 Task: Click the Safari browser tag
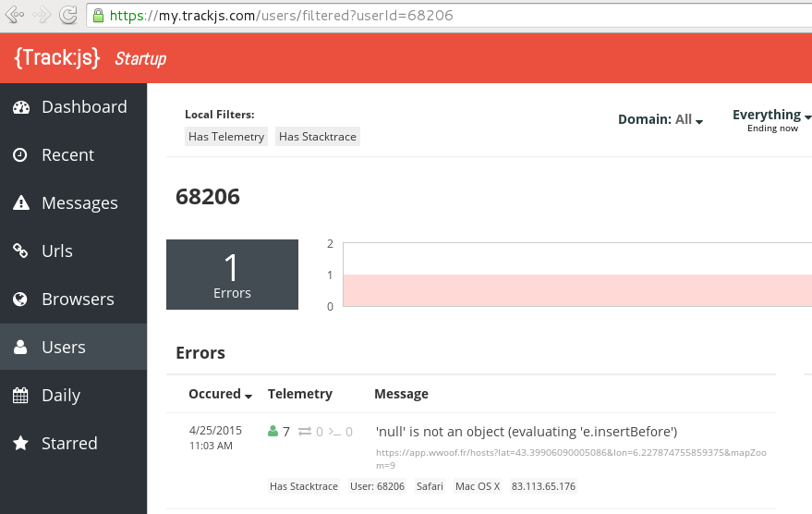pos(430,486)
